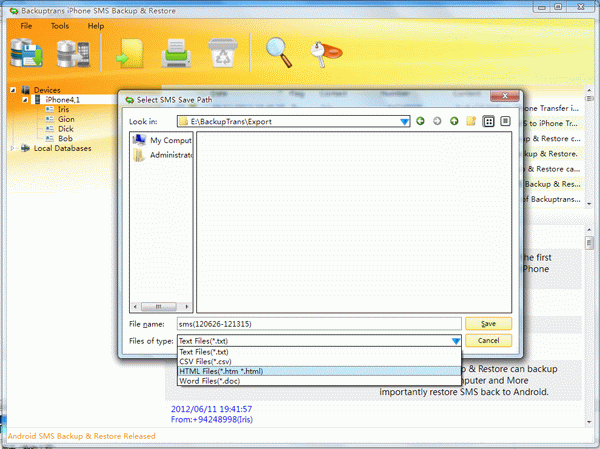Select My Computer in dialog sidebar
Screen dimensions: 600x449
point(162,140)
